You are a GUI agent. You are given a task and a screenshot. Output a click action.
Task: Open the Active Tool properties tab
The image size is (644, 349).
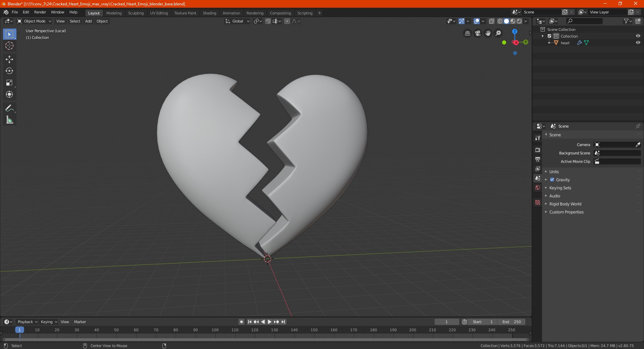pyautogui.click(x=538, y=138)
